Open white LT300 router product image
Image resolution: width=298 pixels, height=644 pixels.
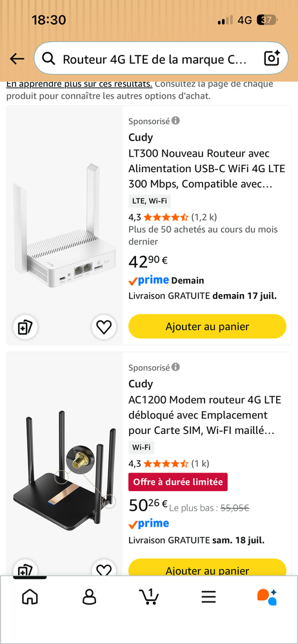[65, 225]
